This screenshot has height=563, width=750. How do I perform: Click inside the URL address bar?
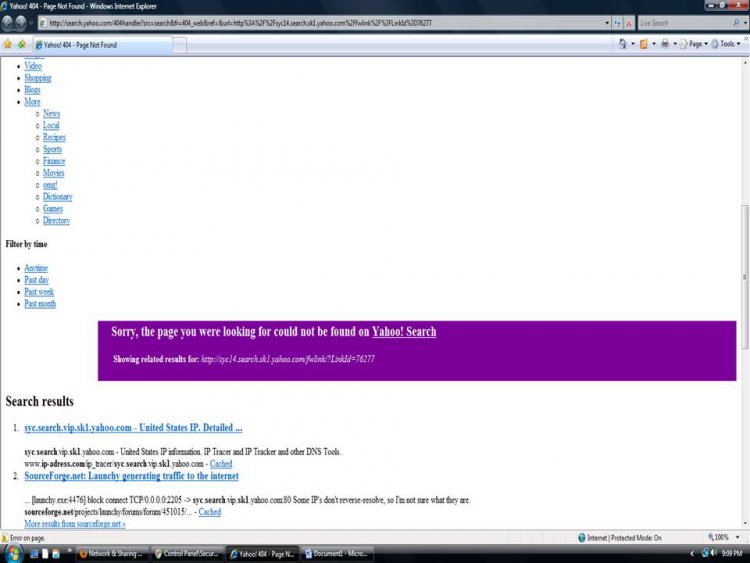[320, 23]
